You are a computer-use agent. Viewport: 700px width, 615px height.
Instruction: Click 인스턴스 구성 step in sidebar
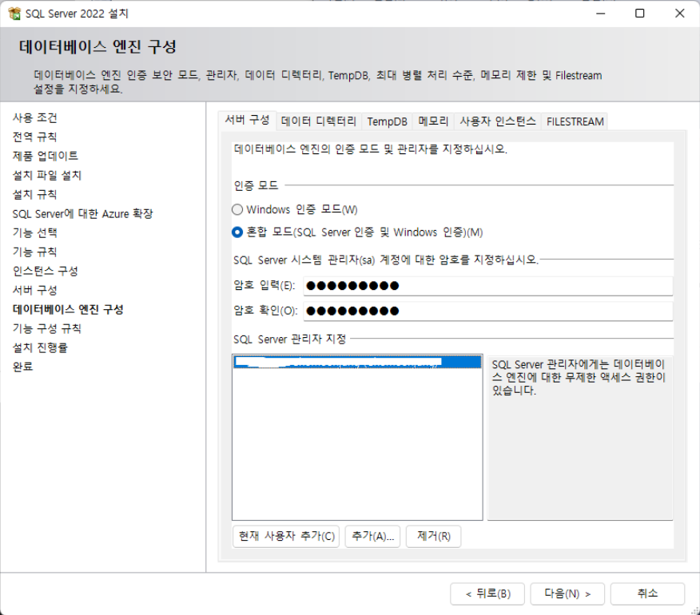click(x=45, y=272)
